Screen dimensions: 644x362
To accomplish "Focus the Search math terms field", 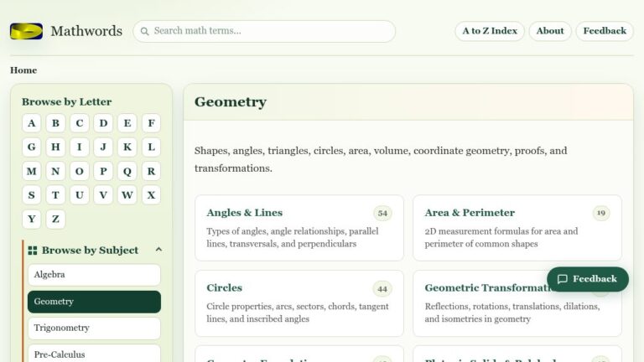I will [264, 31].
